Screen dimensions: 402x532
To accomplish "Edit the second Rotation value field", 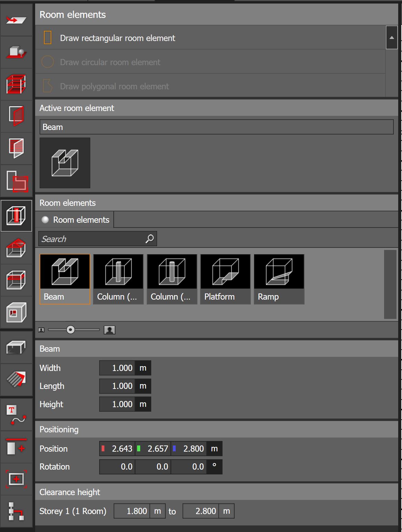I will point(153,466).
